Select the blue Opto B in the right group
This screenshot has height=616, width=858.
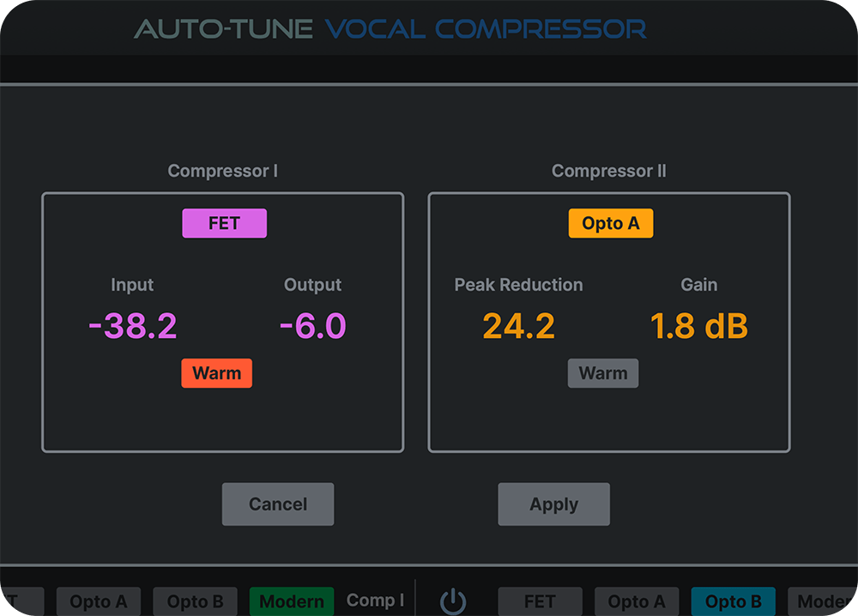733,601
